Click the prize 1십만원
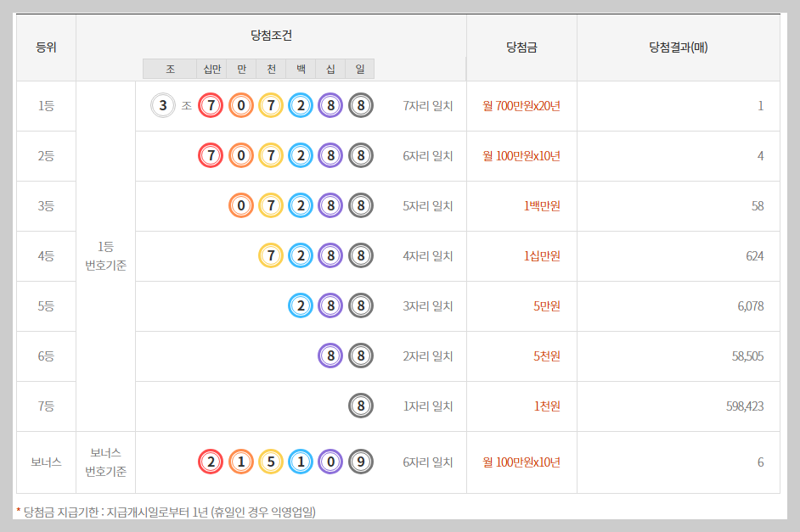Screen dimensions: 800x532 click(542, 255)
